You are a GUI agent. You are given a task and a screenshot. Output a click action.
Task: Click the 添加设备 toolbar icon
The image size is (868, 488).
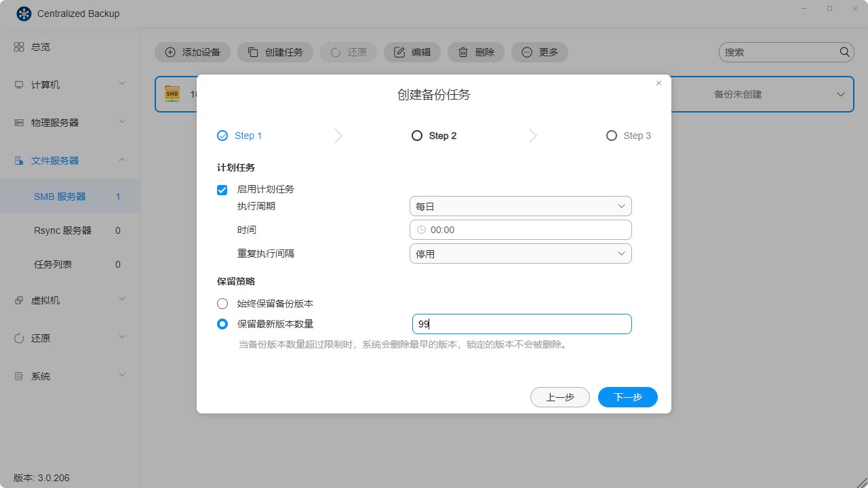192,52
